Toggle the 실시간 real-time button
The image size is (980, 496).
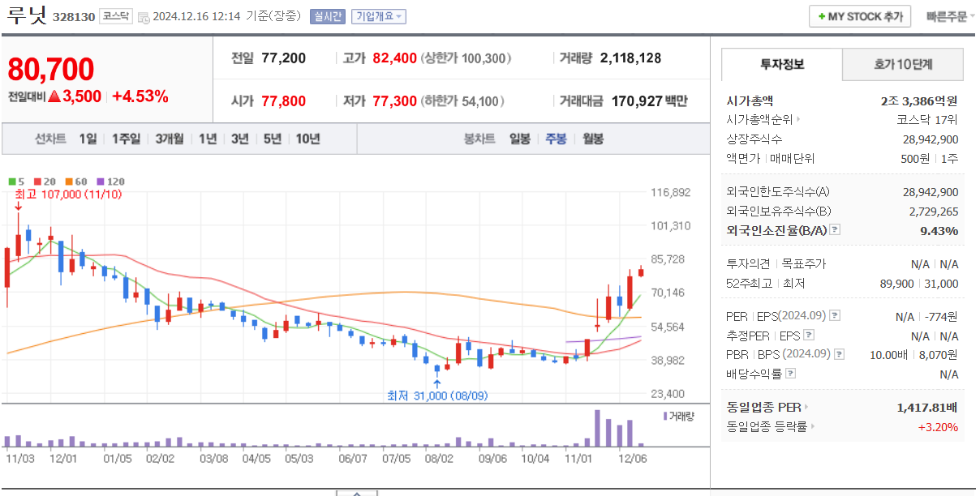tap(327, 16)
